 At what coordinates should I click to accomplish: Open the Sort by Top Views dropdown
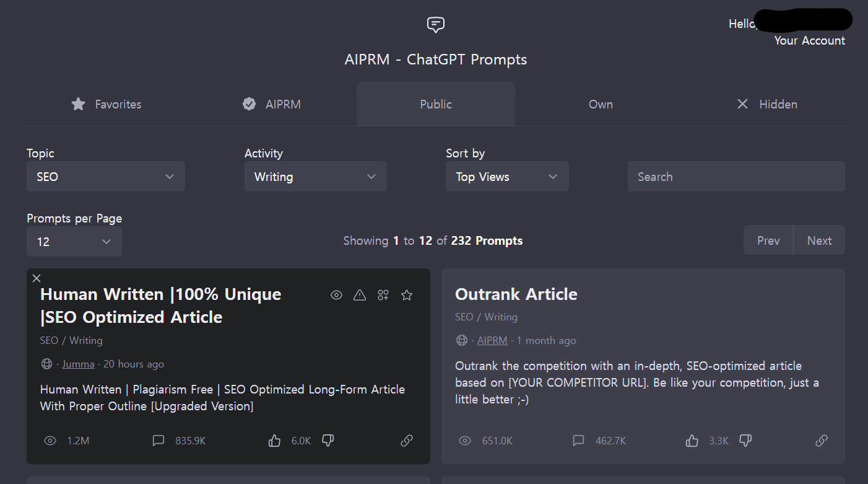click(x=507, y=177)
